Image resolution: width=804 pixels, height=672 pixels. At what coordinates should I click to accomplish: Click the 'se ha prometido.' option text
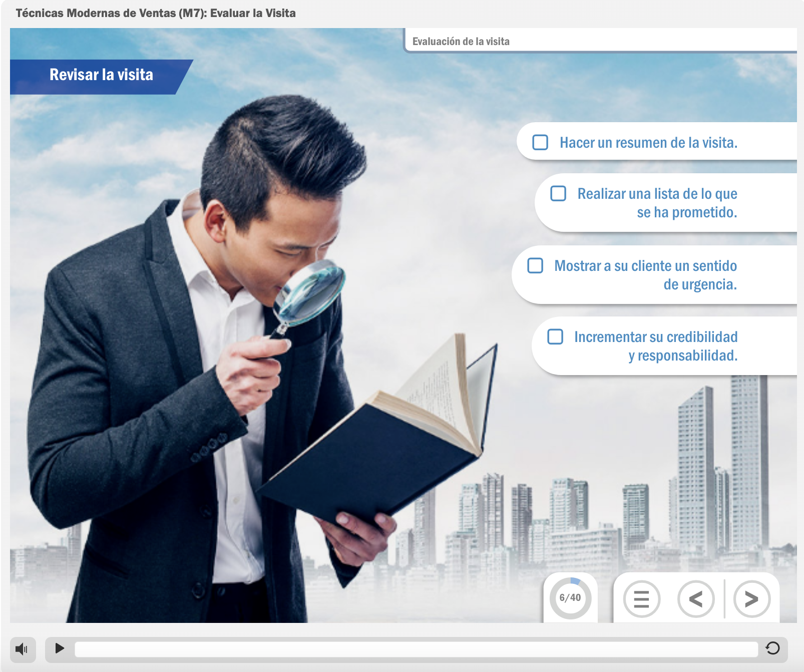[x=686, y=212]
